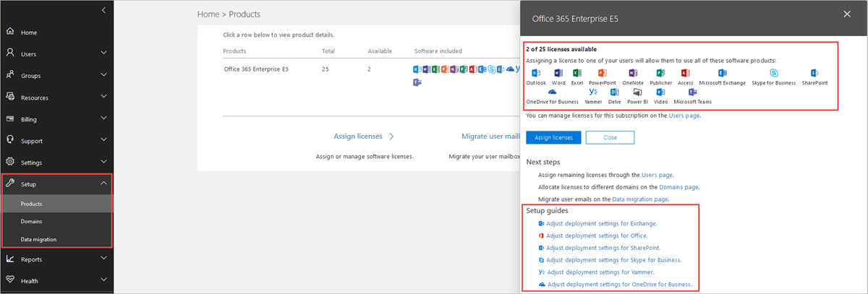Collapse the Setup menu chevron
The image size is (868, 294).
[x=103, y=183]
